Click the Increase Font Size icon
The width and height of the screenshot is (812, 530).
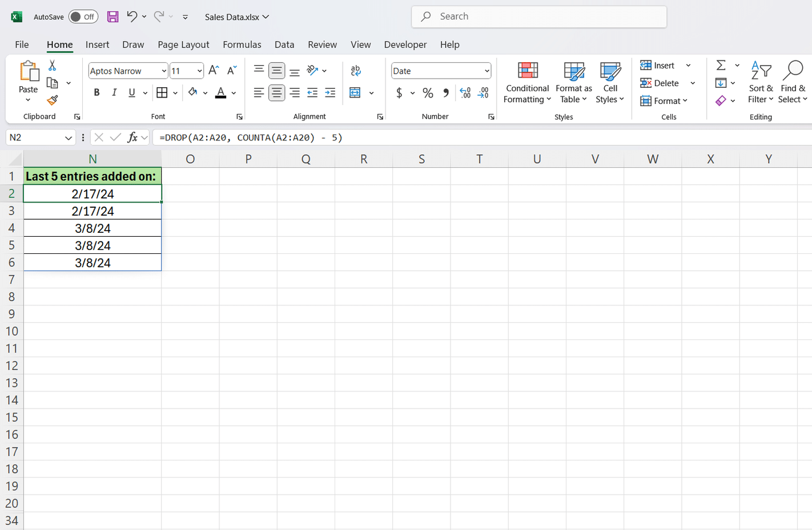tap(214, 70)
